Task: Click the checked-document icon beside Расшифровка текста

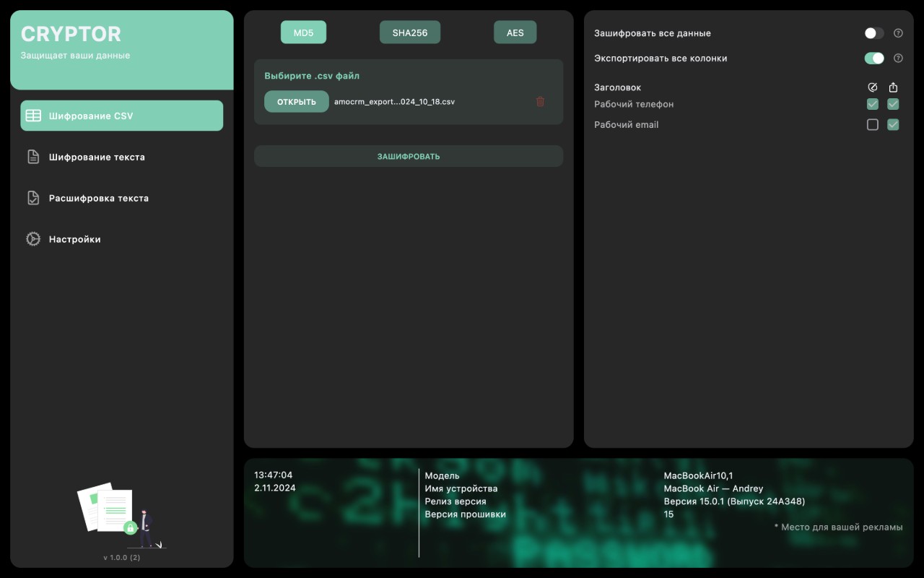Action: [x=33, y=198]
